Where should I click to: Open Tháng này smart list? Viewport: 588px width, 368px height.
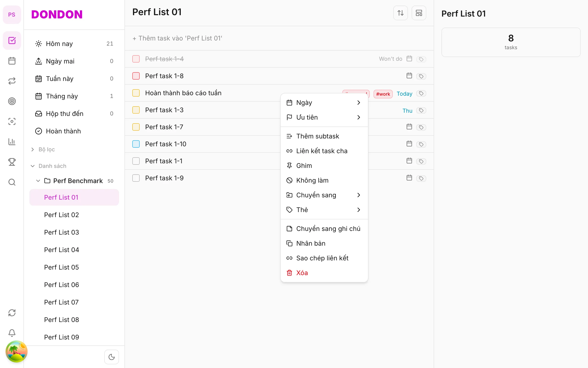74,96
